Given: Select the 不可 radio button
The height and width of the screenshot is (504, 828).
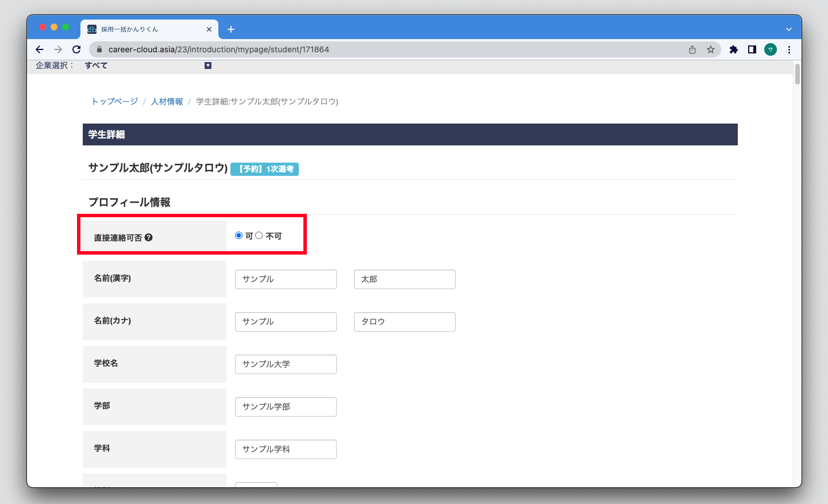Looking at the screenshot, I should click(x=259, y=236).
